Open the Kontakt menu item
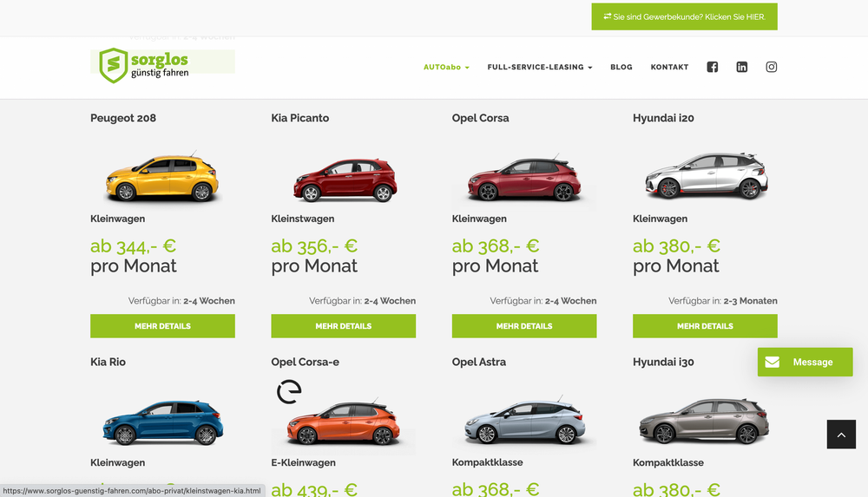This screenshot has height=497, width=868. 669,67
